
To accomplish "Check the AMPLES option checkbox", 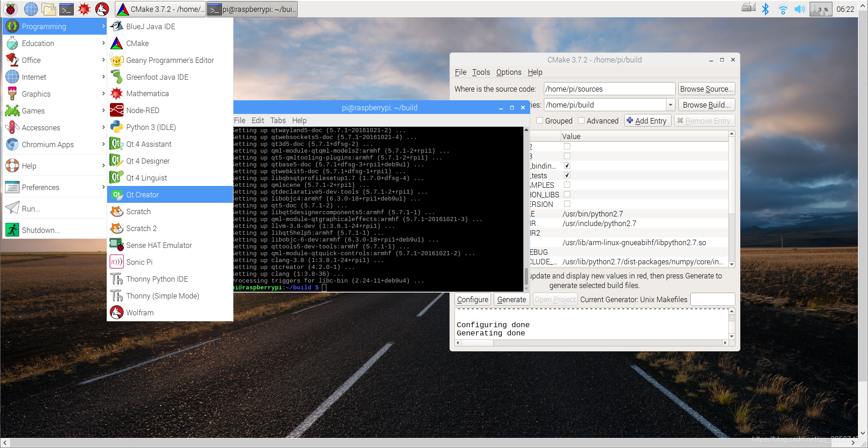I will (x=567, y=185).
